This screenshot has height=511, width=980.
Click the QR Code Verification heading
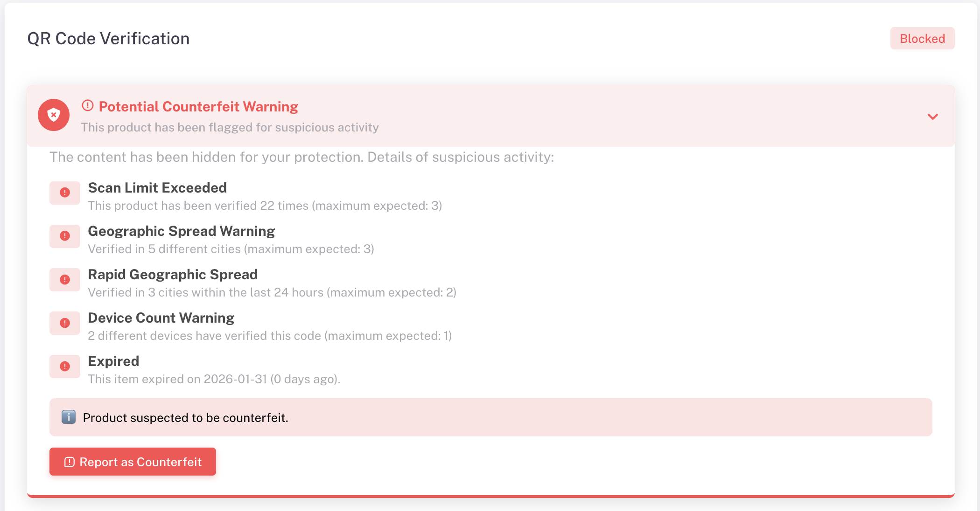coord(108,39)
